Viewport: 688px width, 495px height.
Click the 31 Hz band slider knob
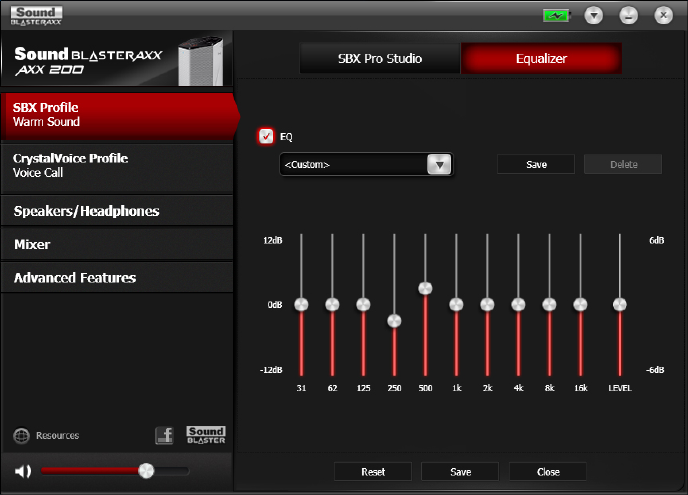point(301,305)
